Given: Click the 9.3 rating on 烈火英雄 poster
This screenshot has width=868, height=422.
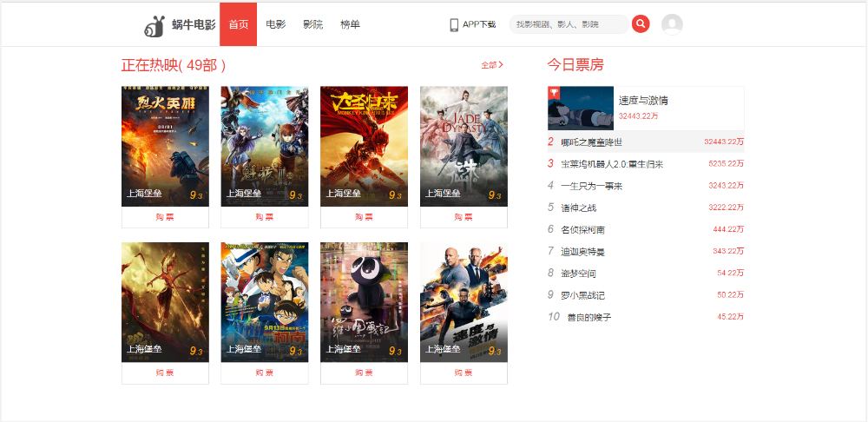Looking at the screenshot, I should pos(196,195).
